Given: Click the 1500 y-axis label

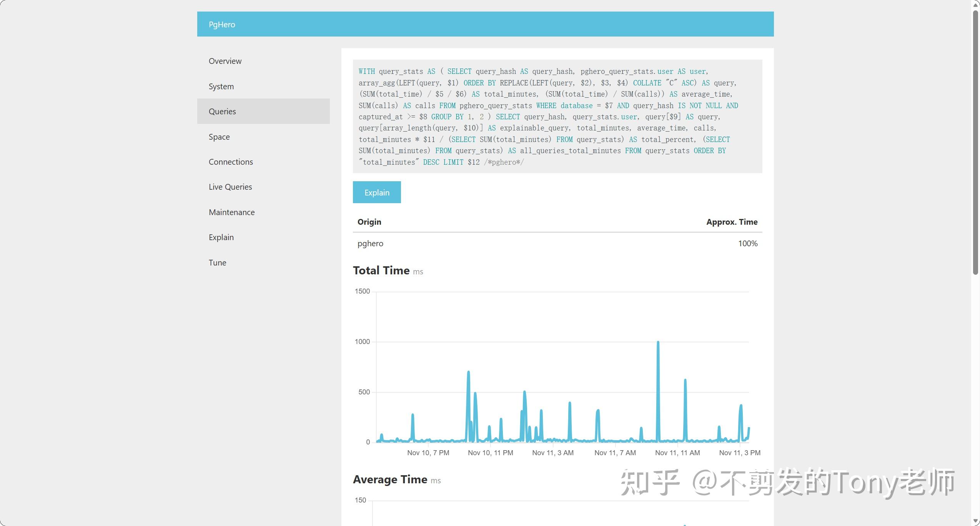Looking at the screenshot, I should (362, 291).
